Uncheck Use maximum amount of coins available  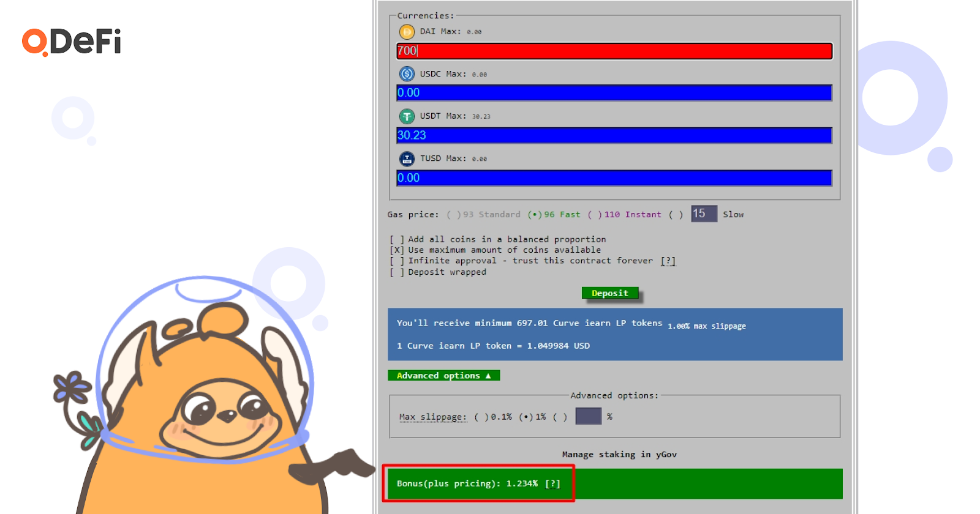(x=397, y=250)
